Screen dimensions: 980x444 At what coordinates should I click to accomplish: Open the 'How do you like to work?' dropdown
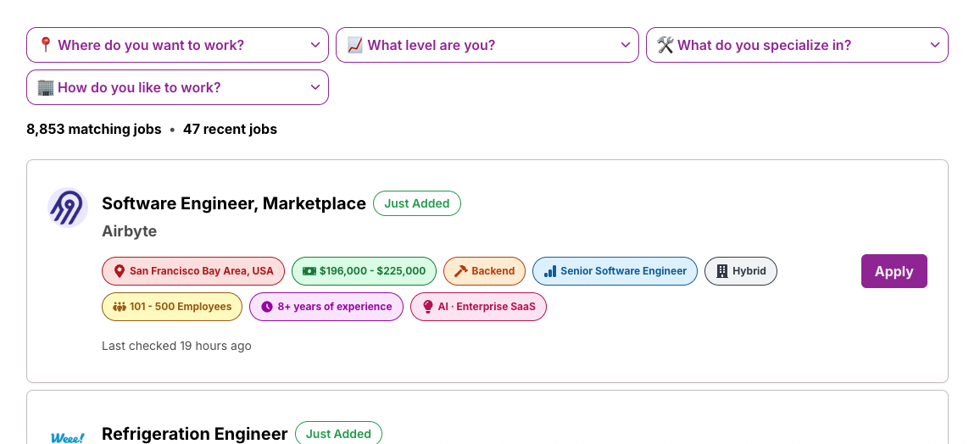tap(177, 87)
